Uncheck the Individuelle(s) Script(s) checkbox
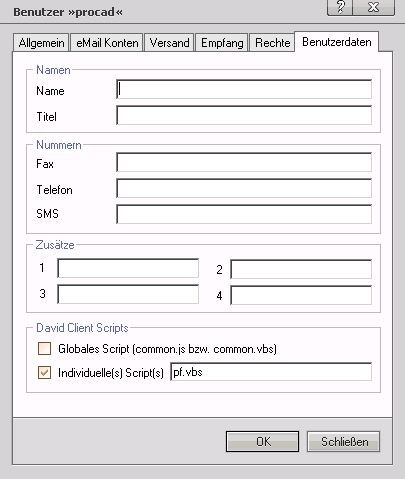 [44, 372]
